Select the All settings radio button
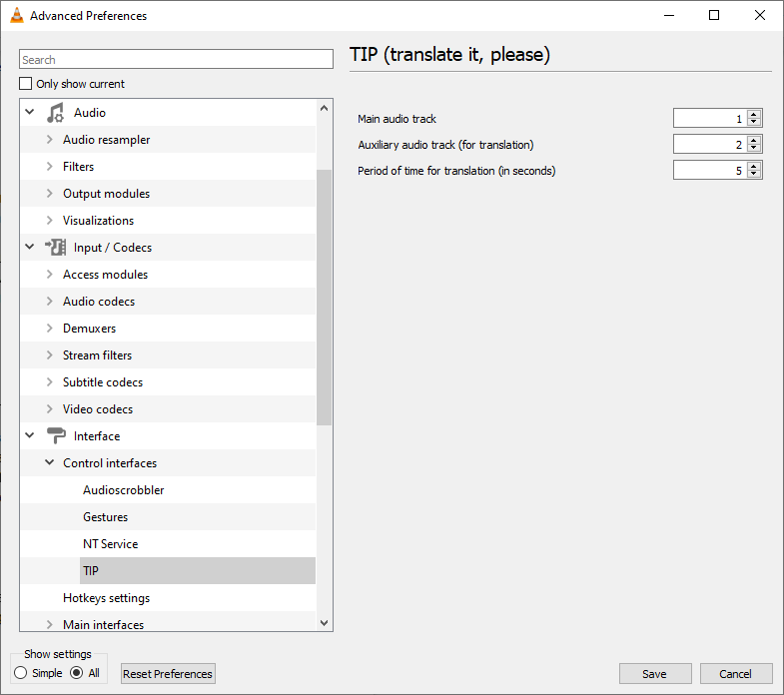 (x=77, y=673)
